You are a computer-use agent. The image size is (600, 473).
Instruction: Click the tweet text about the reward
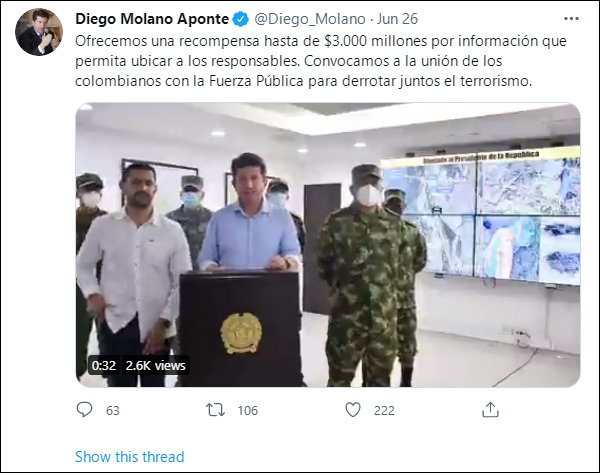coord(321,61)
